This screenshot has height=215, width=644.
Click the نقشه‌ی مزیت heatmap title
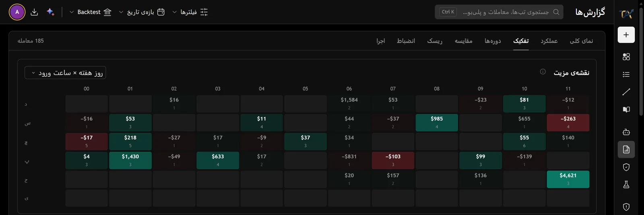pyautogui.click(x=571, y=73)
